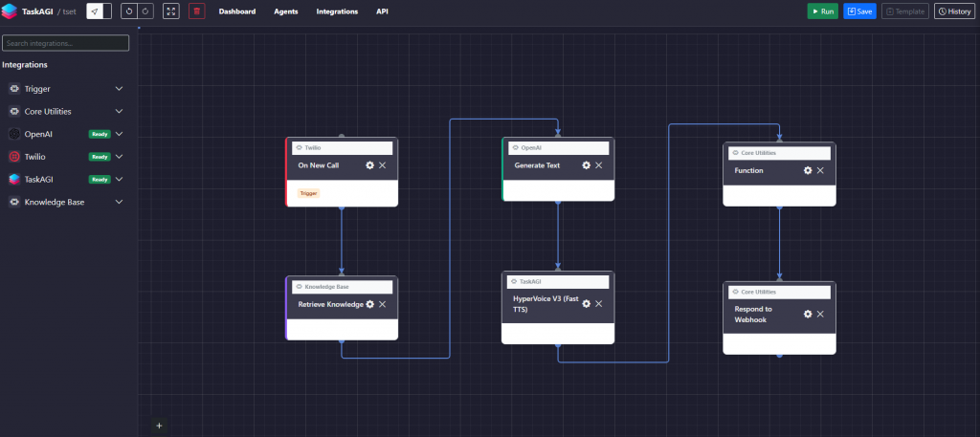Open settings for On New Call node
This screenshot has height=437, width=980.
[369, 165]
